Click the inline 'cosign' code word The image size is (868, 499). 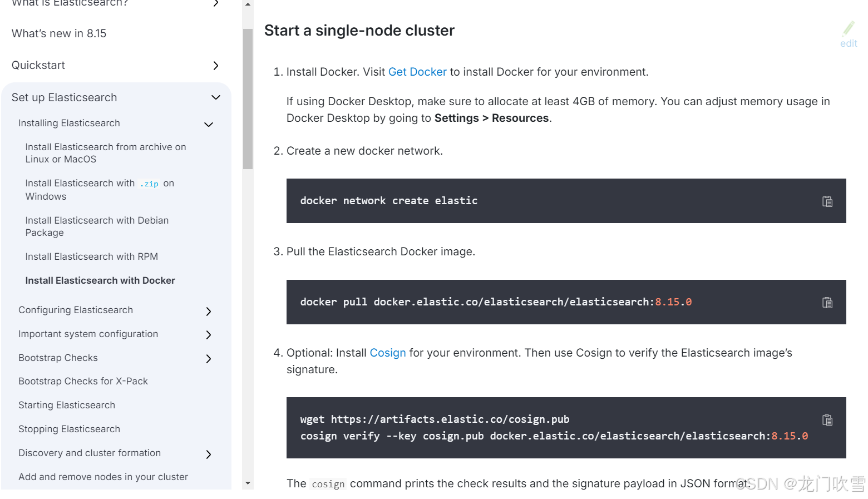[x=328, y=484]
